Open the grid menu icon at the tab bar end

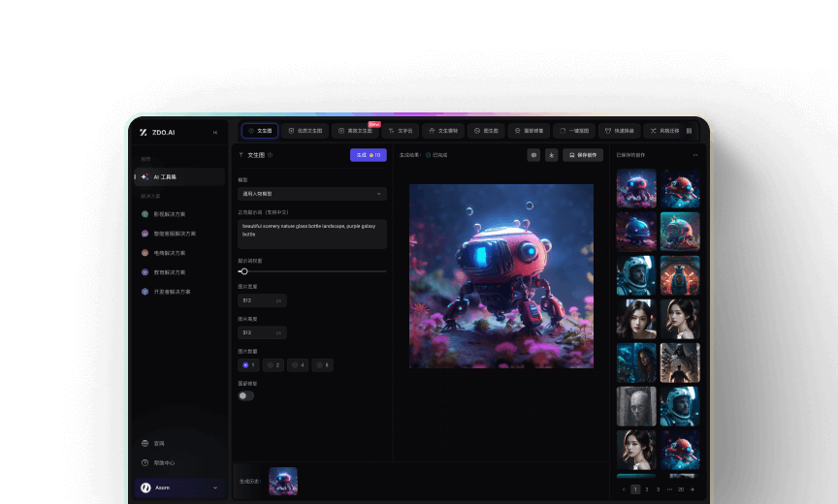(689, 130)
